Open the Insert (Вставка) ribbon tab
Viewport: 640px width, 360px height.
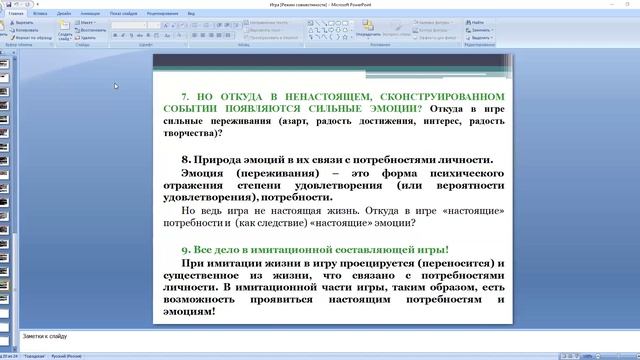[x=40, y=13]
